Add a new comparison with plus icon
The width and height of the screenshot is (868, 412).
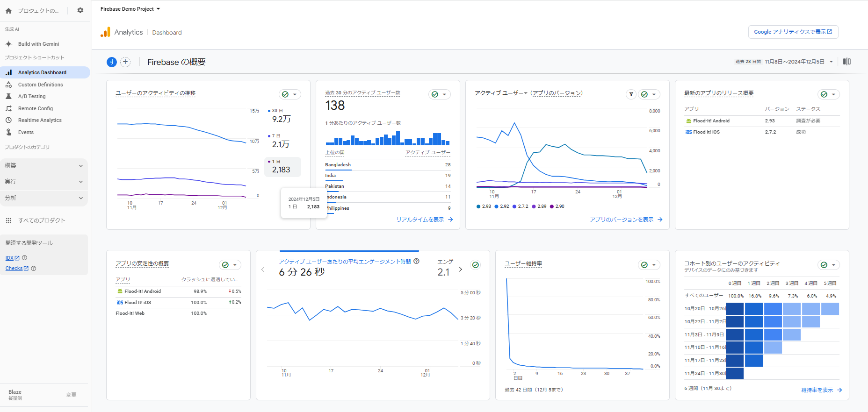[x=125, y=62]
